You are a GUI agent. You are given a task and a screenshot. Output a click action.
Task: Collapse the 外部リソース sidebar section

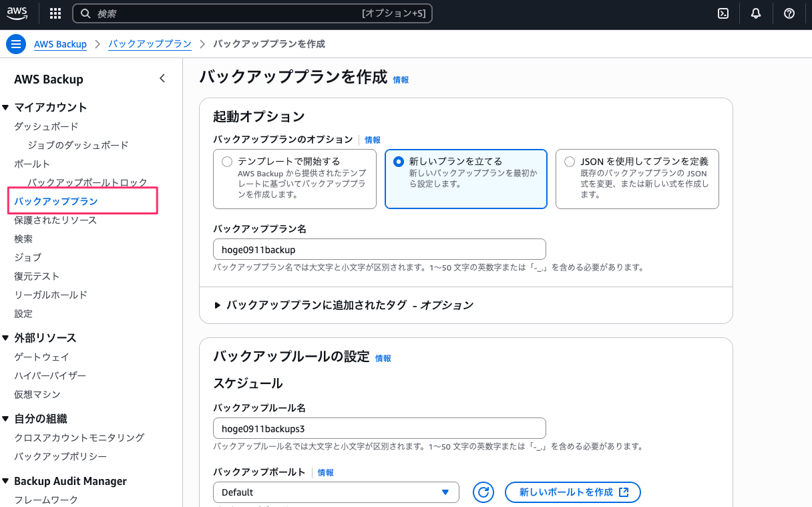pos(6,337)
